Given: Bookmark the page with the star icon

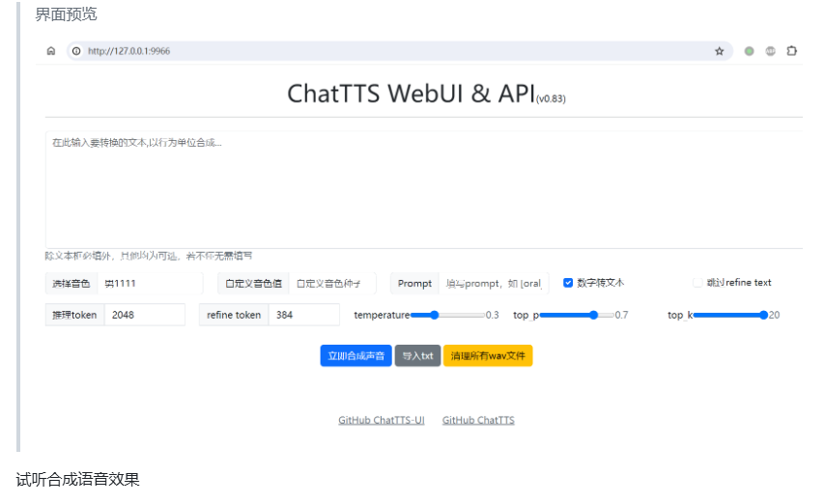Looking at the screenshot, I should coord(719,51).
